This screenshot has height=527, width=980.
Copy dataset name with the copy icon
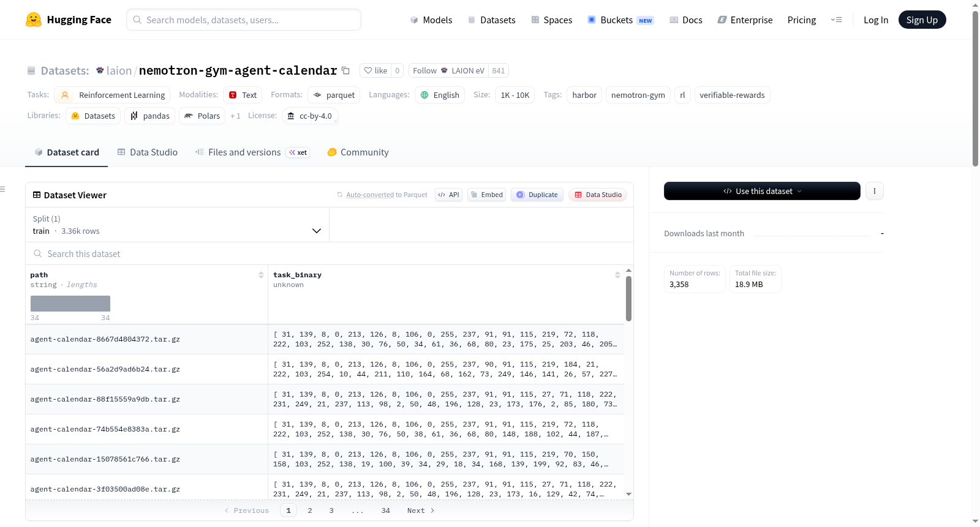pos(345,70)
